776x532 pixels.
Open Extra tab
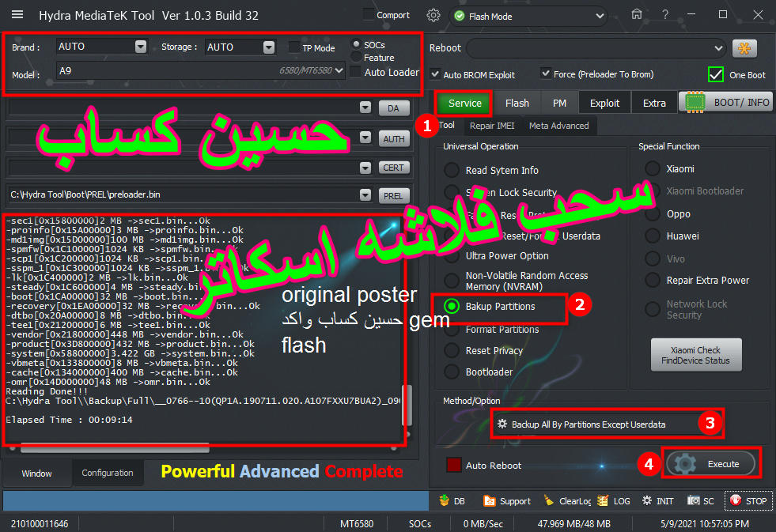tap(653, 103)
